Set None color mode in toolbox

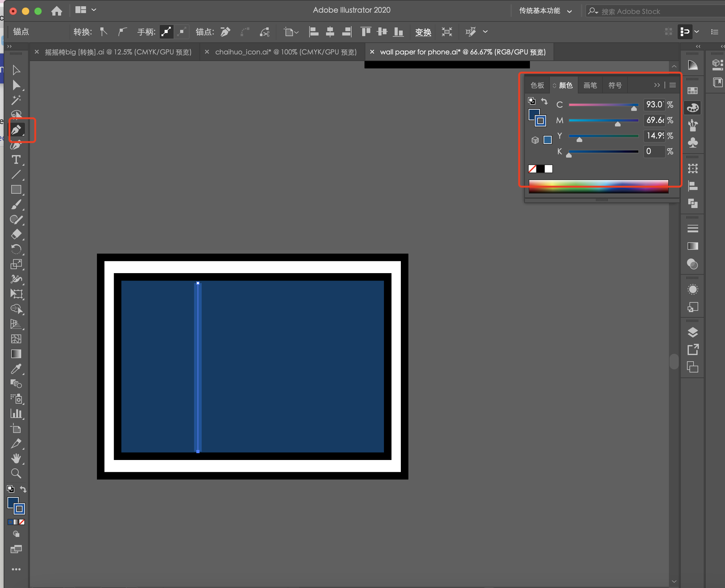[22, 522]
